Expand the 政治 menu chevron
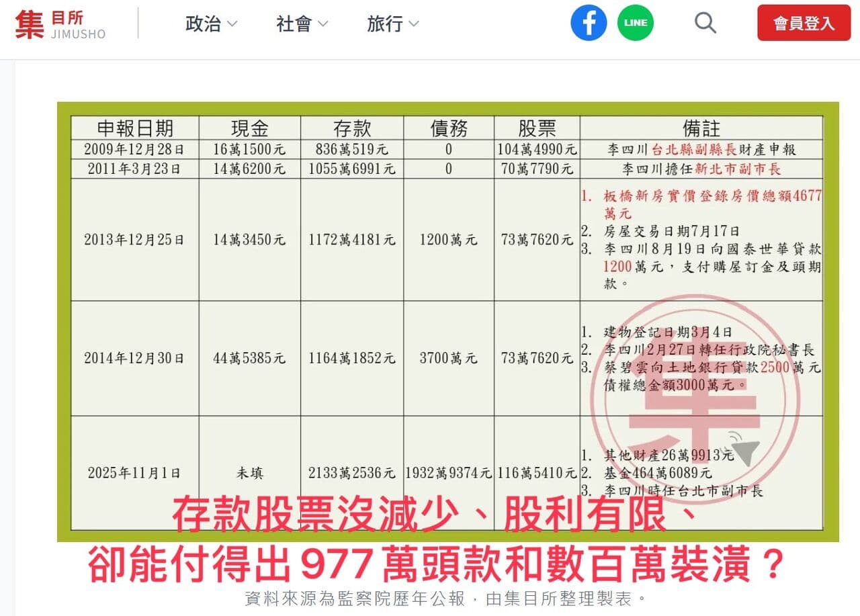This screenshot has height=616, width=860. (232, 24)
